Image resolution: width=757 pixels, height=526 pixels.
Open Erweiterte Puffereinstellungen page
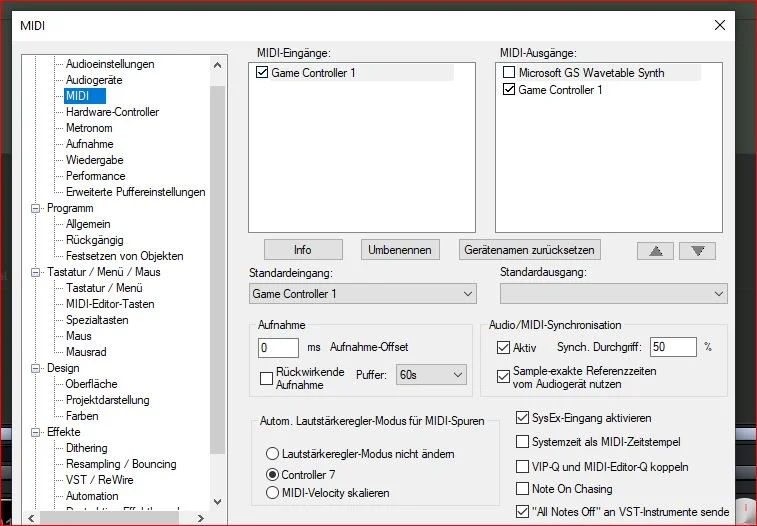pos(136,192)
